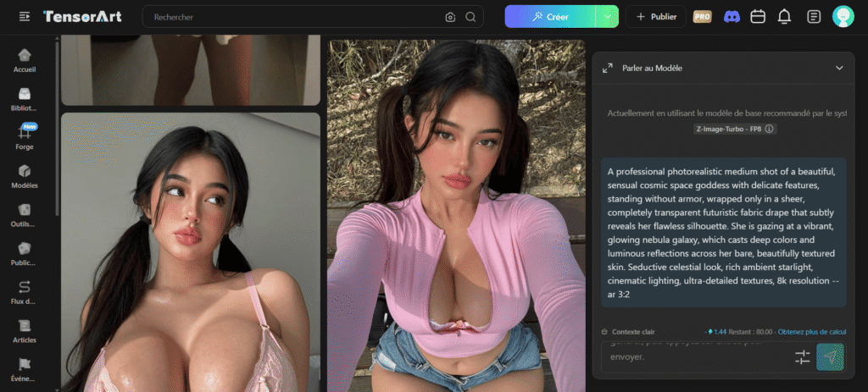Open the task list icon
Image resolution: width=868 pixels, height=392 pixels.
814,17
